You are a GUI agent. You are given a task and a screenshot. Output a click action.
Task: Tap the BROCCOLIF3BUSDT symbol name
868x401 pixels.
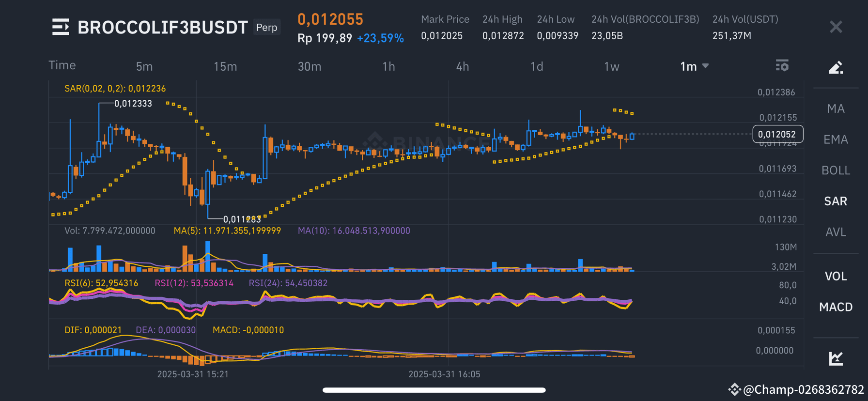click(x=163, y=28)
